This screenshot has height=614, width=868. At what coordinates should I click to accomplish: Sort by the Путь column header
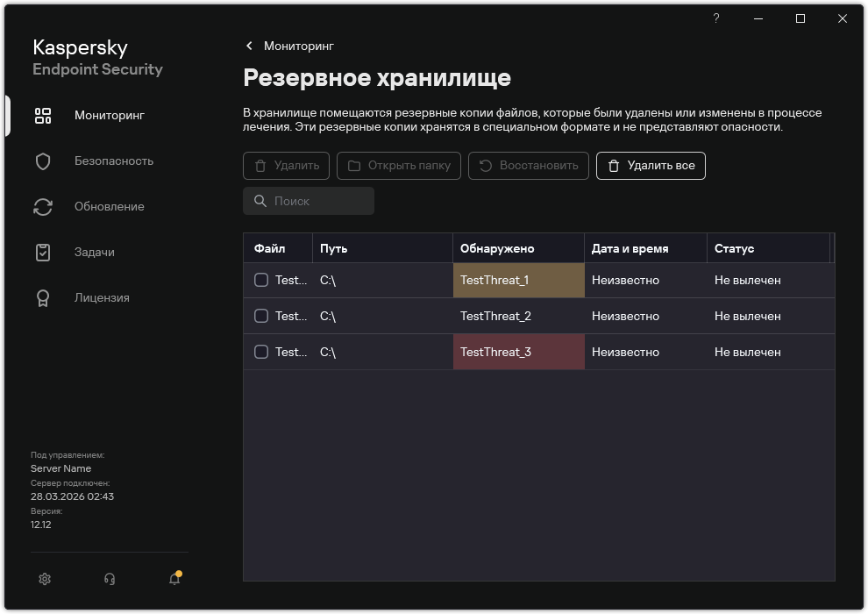(382, 248)
